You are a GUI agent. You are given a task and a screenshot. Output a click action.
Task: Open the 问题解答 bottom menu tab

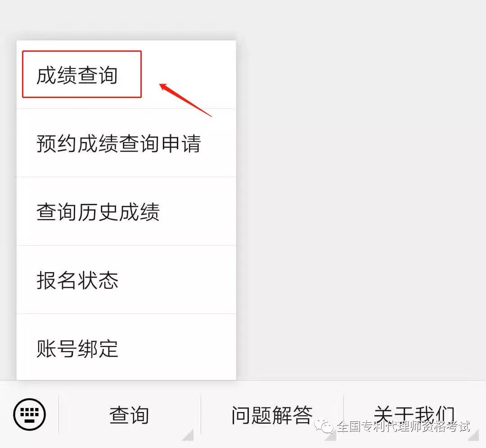click(272, 415)
